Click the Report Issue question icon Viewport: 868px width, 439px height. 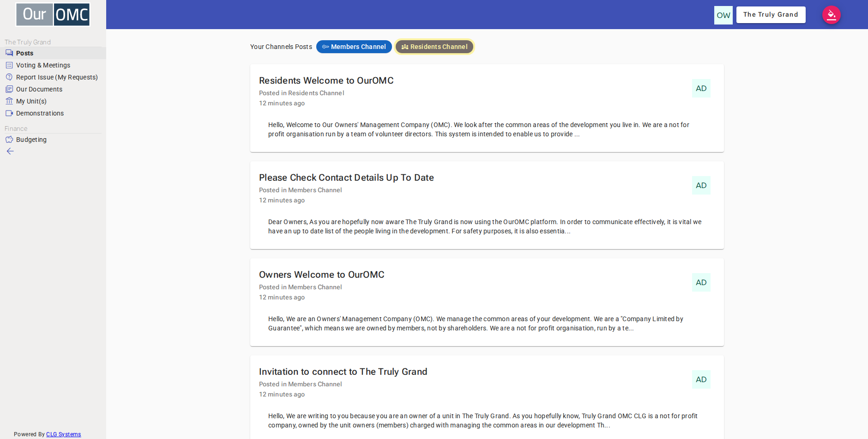tap(9, 77)
